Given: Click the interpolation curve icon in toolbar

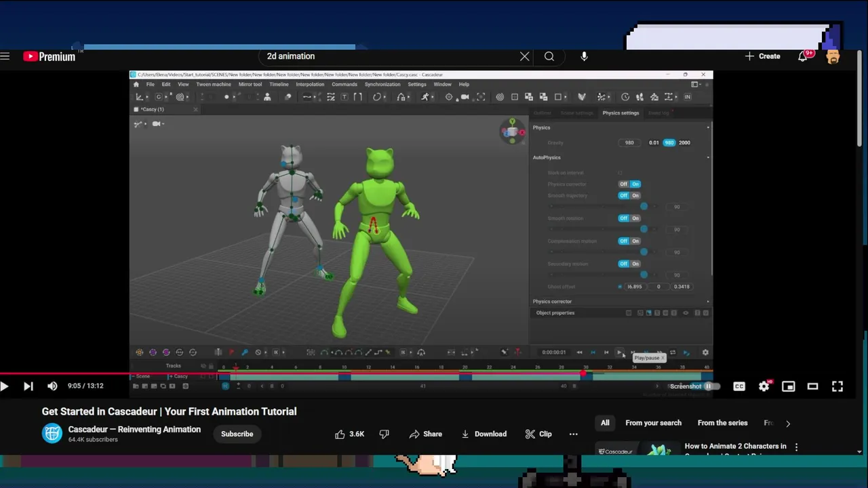Looking at the screenshot, I should [x=307, y=97].
